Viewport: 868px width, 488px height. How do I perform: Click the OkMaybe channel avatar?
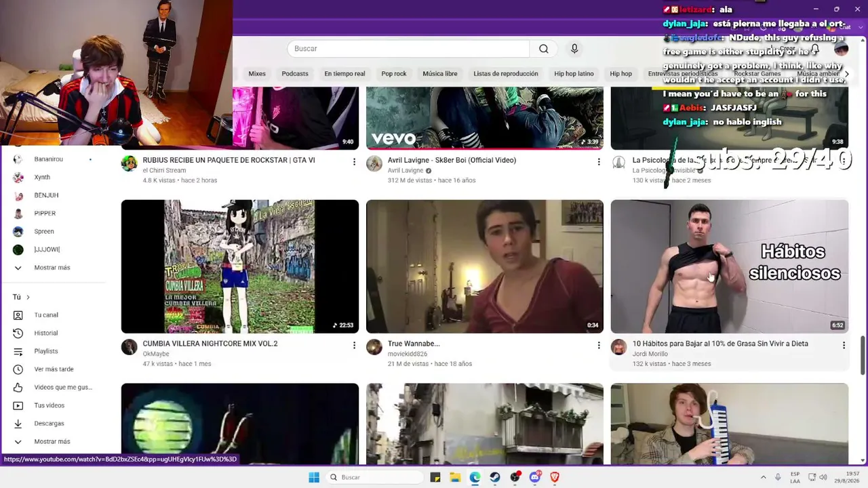tap(129, 347)
